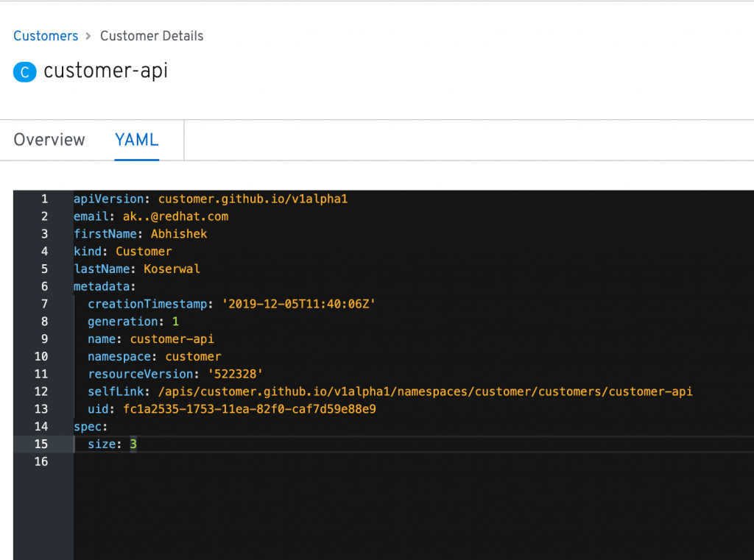Select the YAML tab
The width and height of the screenshot is (754, 560).
[x=137, y=140]
